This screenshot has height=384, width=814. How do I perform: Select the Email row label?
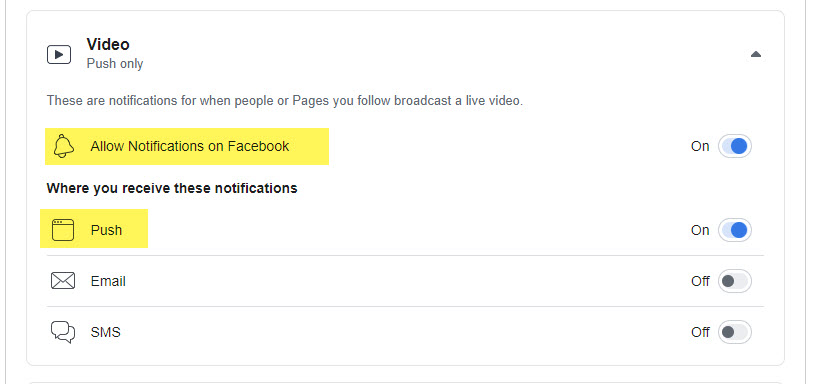click(x=108, y=281)
